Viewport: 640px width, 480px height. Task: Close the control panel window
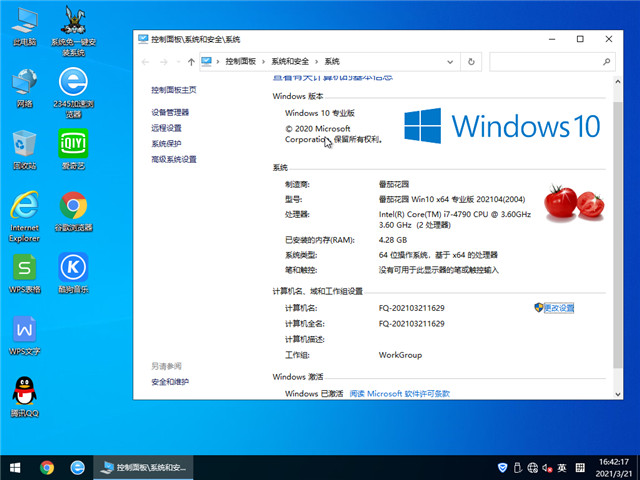pos(609,39)
